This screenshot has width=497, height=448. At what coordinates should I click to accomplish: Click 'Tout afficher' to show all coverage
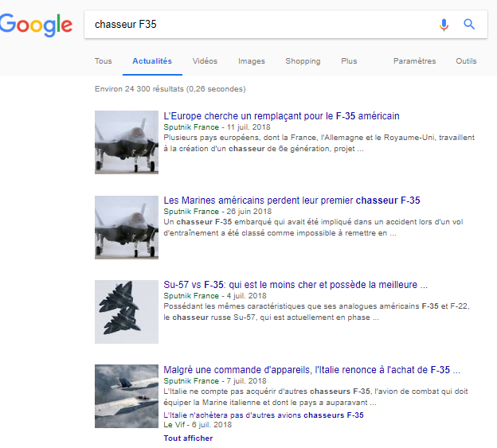tap(188, 438)
